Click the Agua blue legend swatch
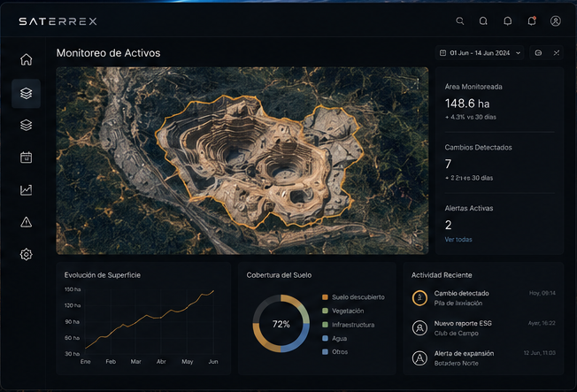Viewport: 577px width, 392px height. click(325, 338)
